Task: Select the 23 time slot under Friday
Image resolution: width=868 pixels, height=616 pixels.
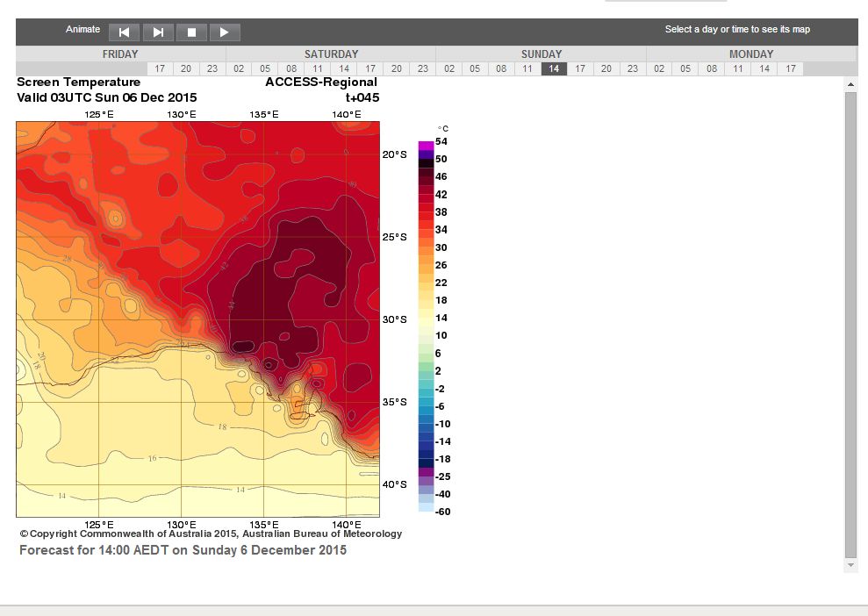Action: tap(212, 68)
